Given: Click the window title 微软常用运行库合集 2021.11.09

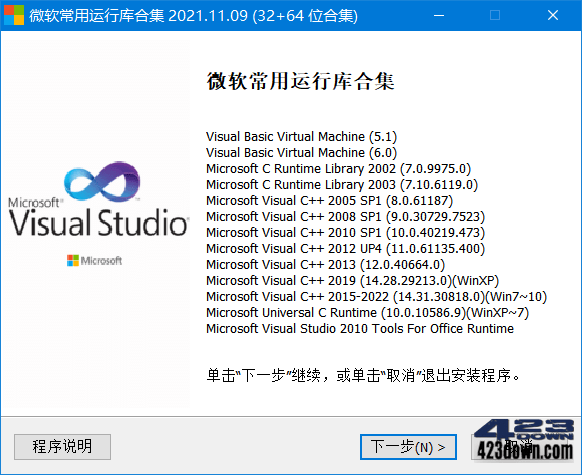Looking at the screenshot, I should [x=193, y=16].
